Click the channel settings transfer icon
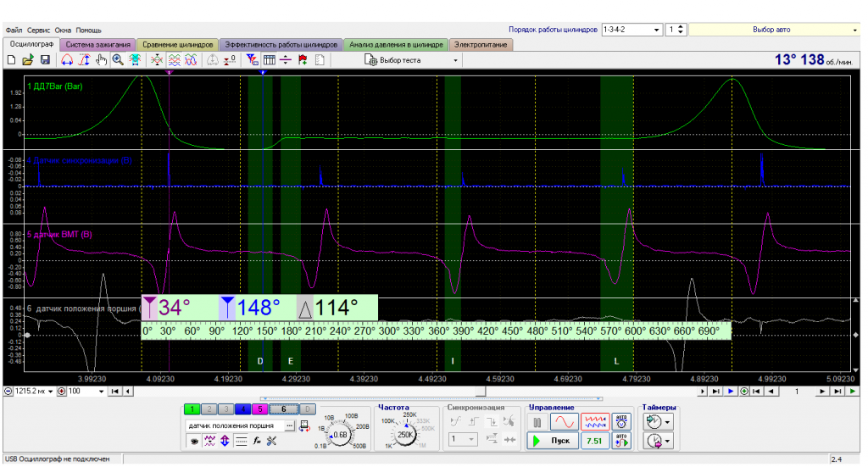The width and height of the screenshot is (868, 467). 304,426
